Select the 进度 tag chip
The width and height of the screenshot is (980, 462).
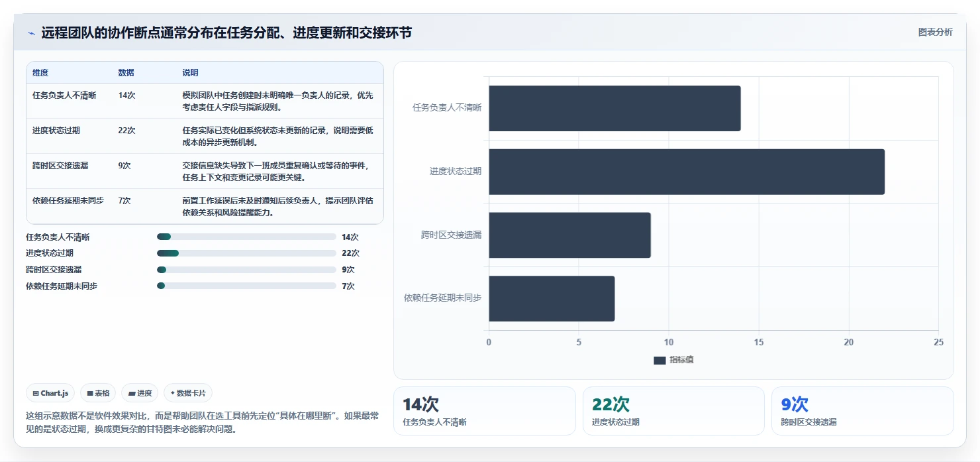pyautogui.click(x=140, y=393)
